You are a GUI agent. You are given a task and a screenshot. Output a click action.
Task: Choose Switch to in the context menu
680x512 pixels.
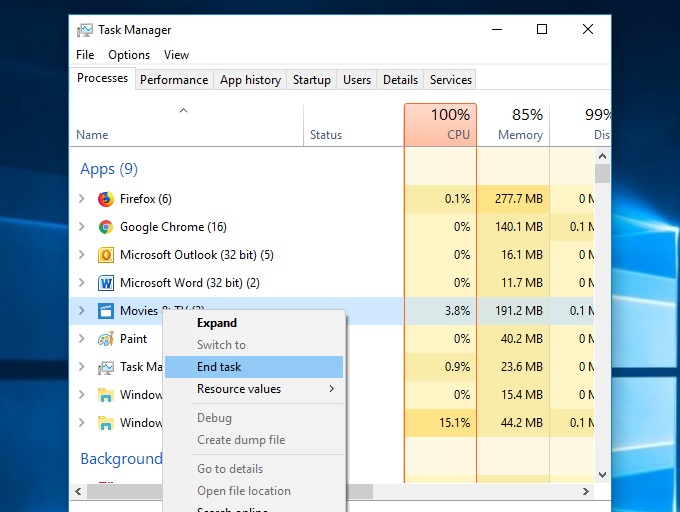pyautogui.click(x=254, y=345)
